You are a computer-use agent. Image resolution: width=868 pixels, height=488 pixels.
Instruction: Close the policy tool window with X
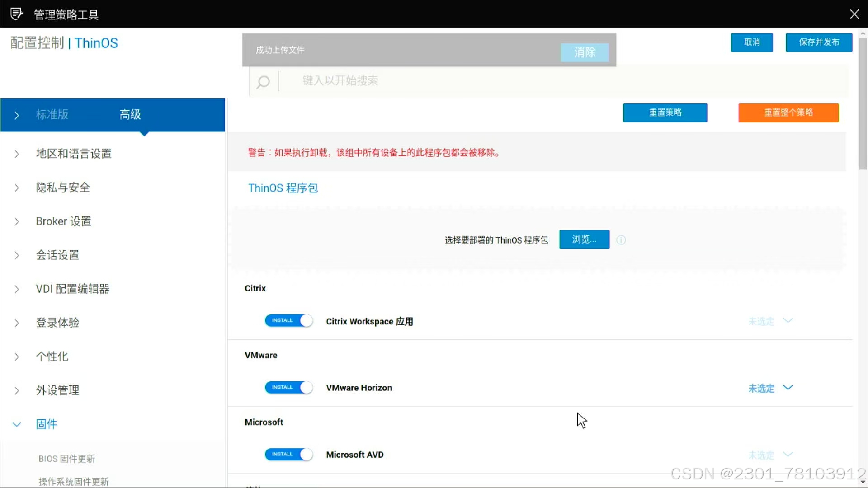coord(854,14)
